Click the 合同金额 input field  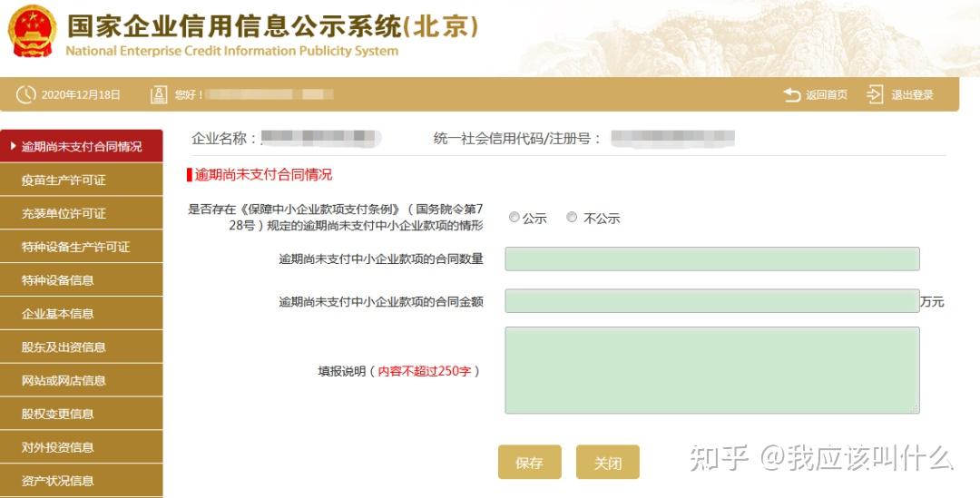[x=712, y=301]
